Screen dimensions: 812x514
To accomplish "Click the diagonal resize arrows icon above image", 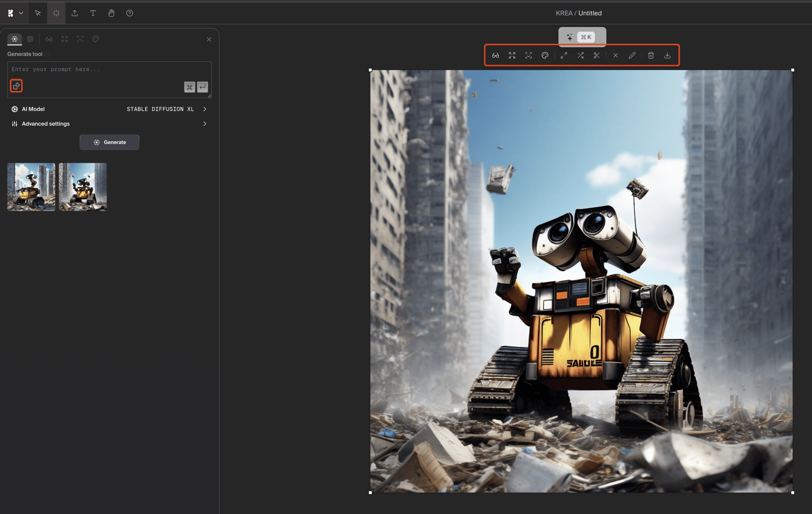I will click(564, 55).
